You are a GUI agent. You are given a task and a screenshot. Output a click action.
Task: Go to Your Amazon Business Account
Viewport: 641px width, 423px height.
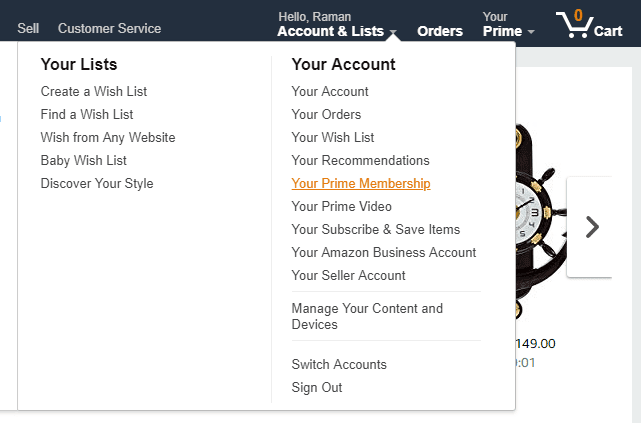pyautogui.click(x=383, y=253)
